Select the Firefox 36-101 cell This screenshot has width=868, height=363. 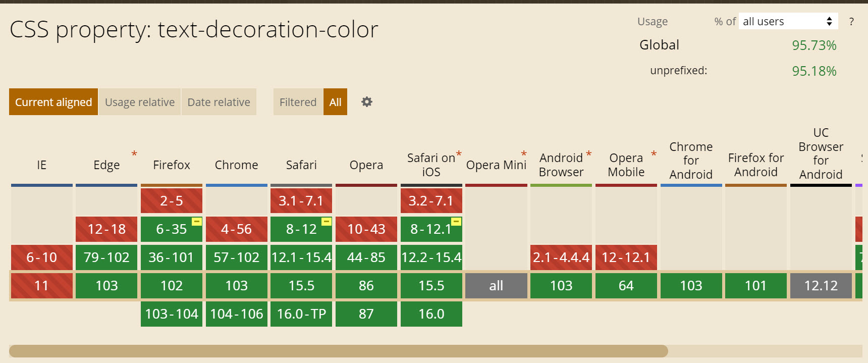(x=172, y=257)
